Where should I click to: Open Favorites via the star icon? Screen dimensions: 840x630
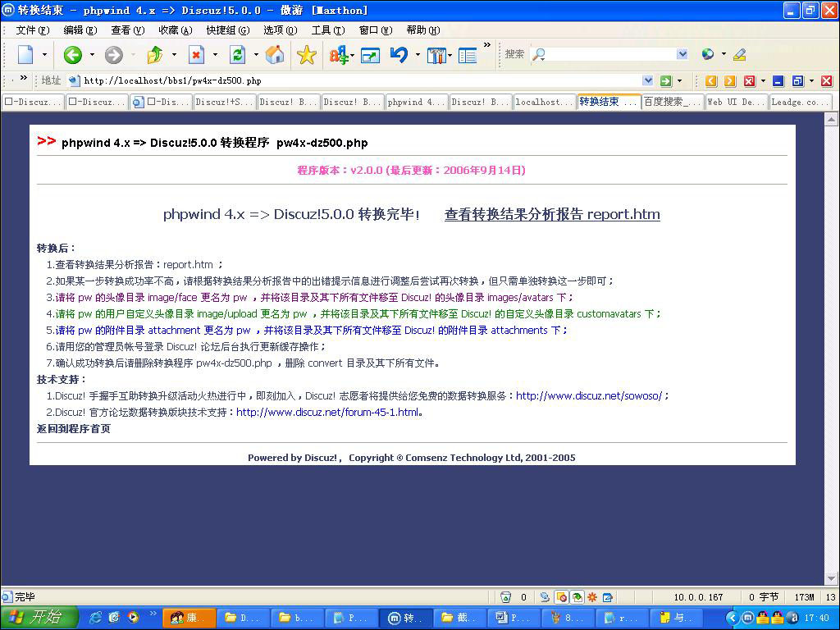click(x=307, y=55)
